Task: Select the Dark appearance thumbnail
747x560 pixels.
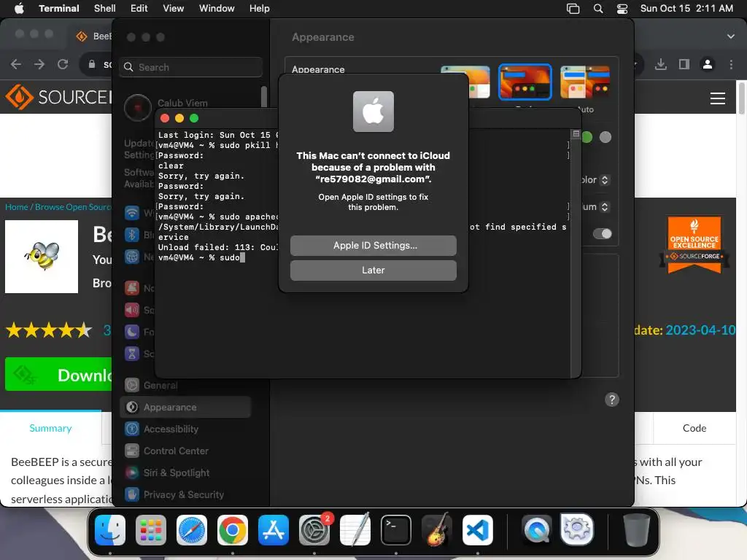Action: pyautogui.click(x=525, y=82)
